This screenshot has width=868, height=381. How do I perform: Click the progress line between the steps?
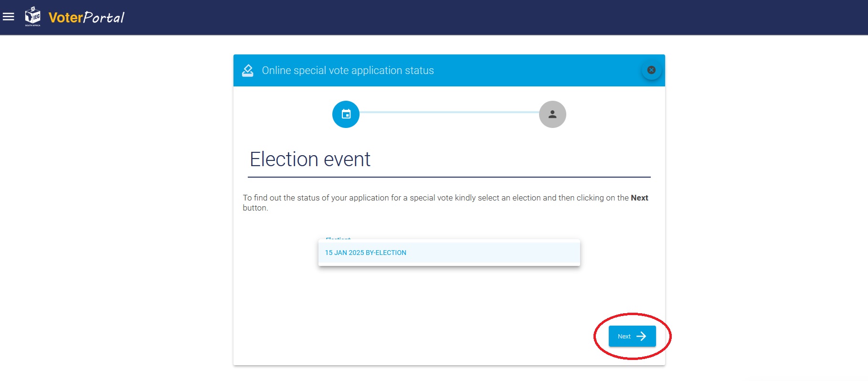pos(449,112)
